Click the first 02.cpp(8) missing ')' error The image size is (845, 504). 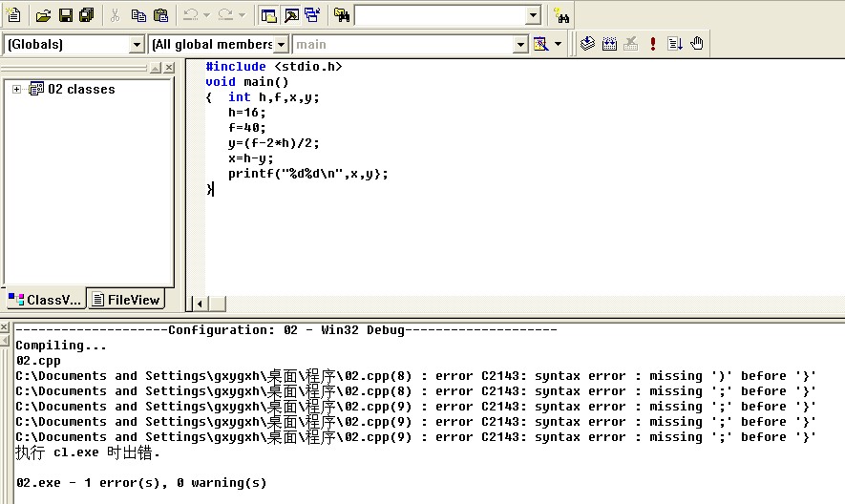(415, 376)
